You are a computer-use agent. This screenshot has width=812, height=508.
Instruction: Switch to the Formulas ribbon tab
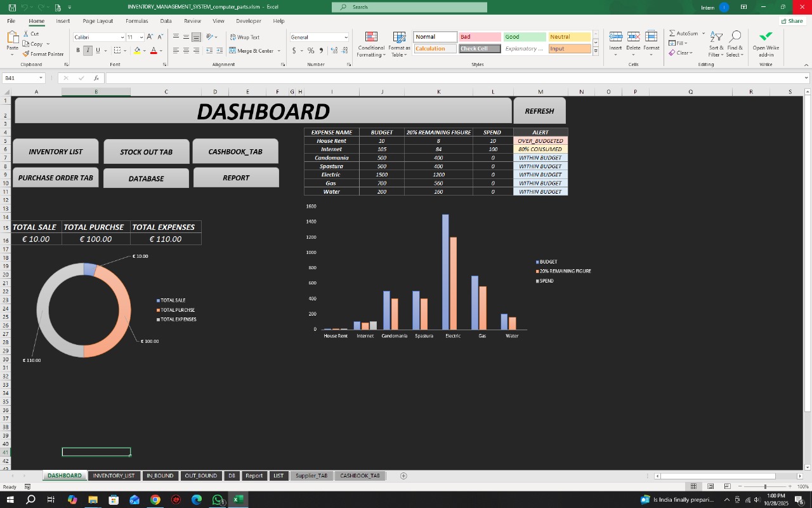(x=136, y=21)
